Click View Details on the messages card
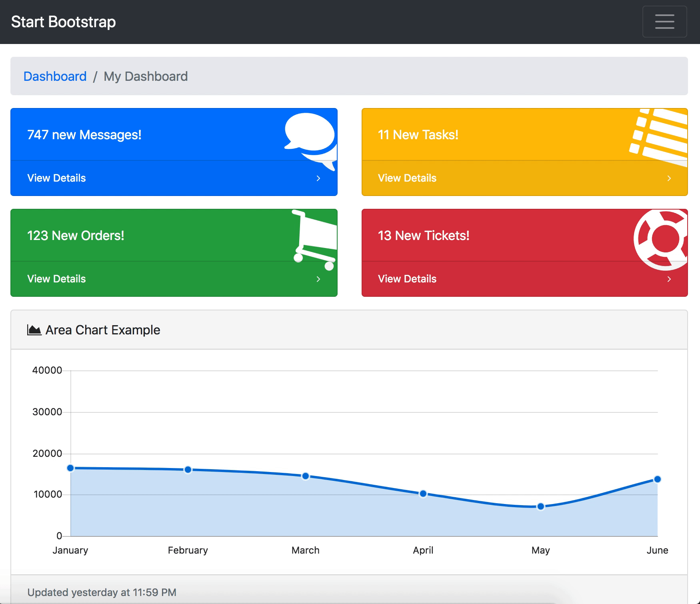This screenshot has height=604, width=700. [56, 178]
